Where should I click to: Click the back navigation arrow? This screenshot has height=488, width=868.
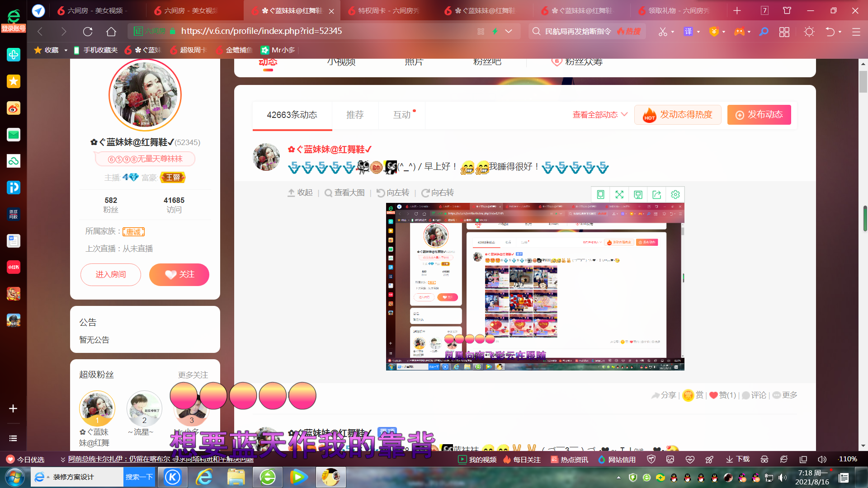tap(40, 32)
